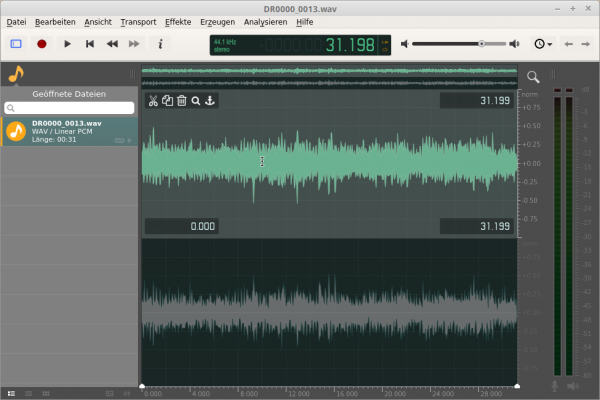Click the left channel clip indicator
600x400 pixels.
click(x=557, y=90)
